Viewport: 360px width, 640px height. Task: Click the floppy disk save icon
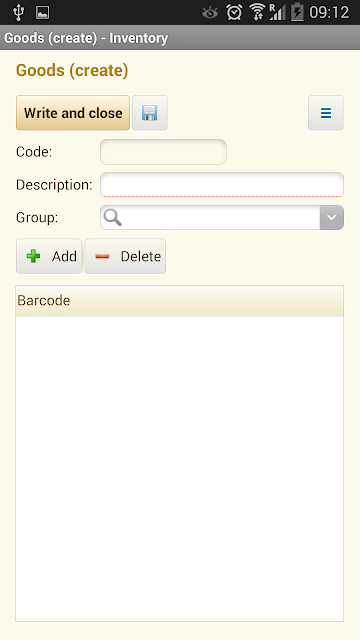(x=150, y=113)
